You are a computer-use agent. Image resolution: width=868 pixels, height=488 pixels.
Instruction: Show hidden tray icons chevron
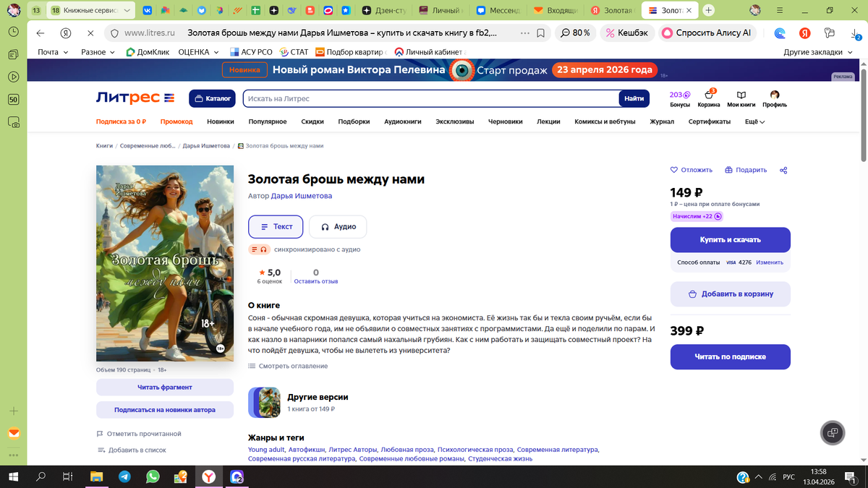(x=759, y=476)
